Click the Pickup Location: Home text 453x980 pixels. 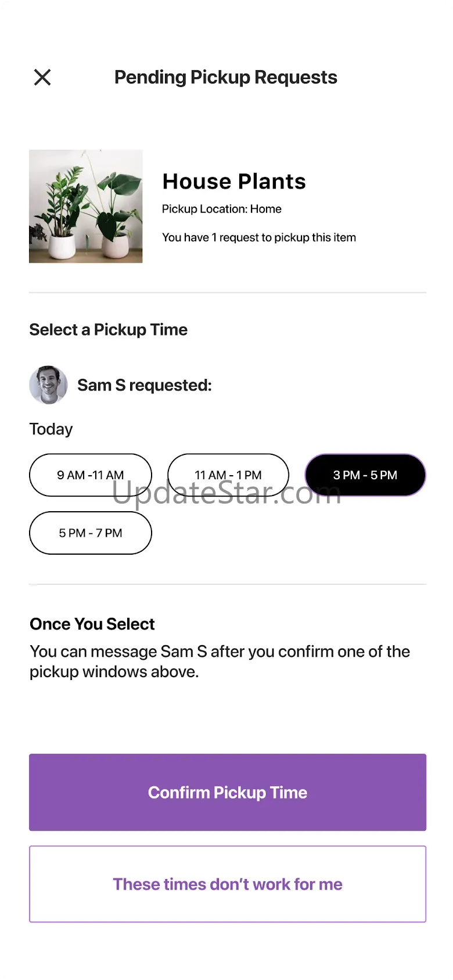pyautogui.click(x=222, y=209)
